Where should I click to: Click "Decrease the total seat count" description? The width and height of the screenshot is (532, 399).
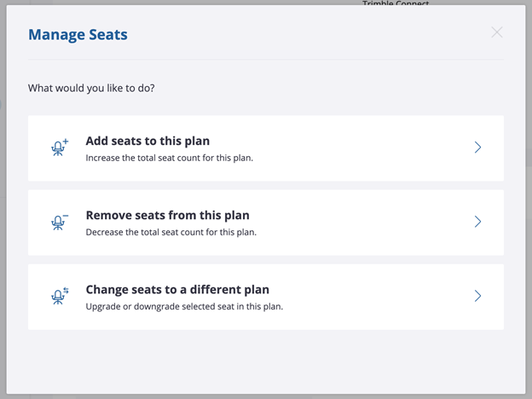click(171, 232)
